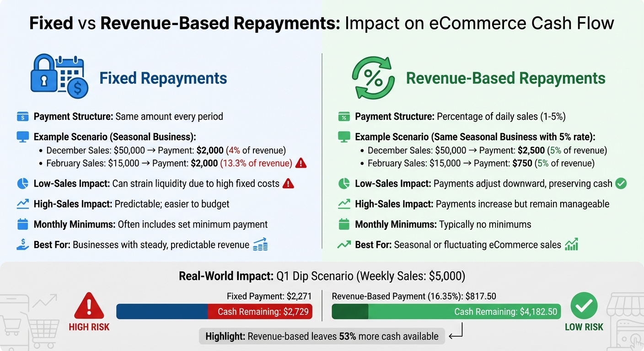Click the hand with coin Best For icon

22,245
